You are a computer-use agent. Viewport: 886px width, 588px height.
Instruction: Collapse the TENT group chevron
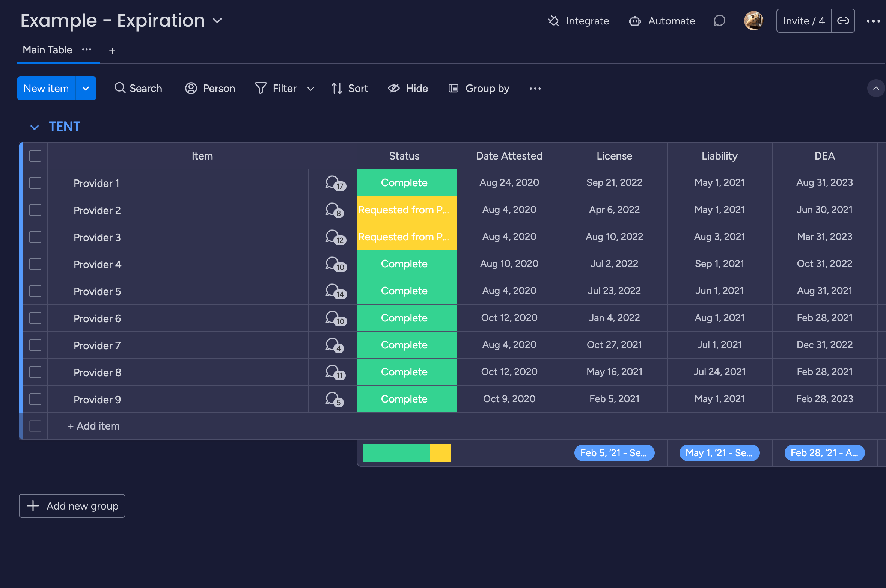35,127
